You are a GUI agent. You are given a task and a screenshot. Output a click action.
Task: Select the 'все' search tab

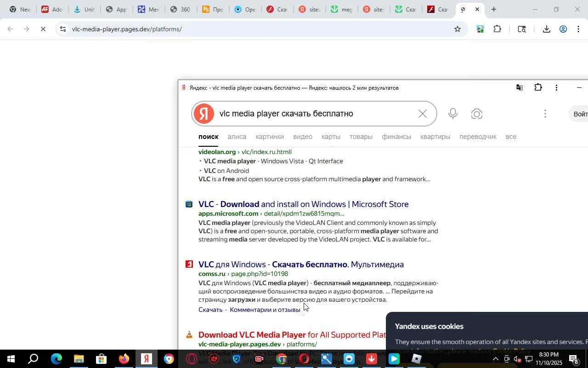pyautogui.click(x=511, y=137)
